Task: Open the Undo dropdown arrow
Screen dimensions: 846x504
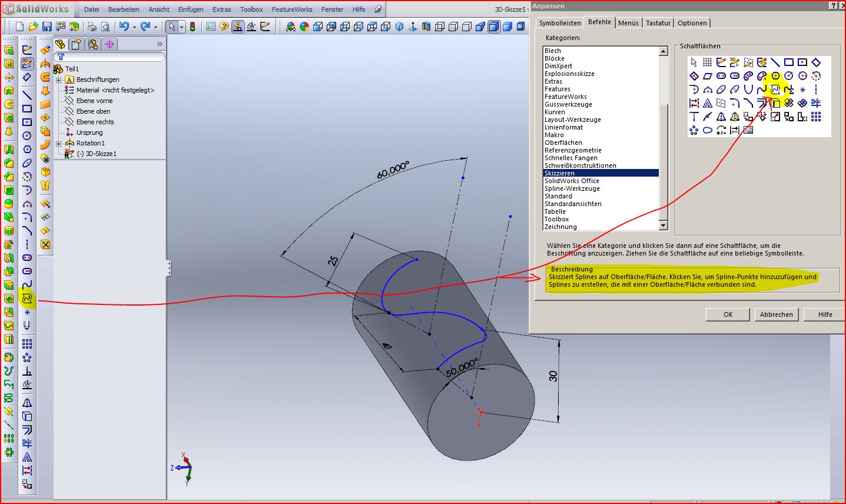Action: coord(134,27)
